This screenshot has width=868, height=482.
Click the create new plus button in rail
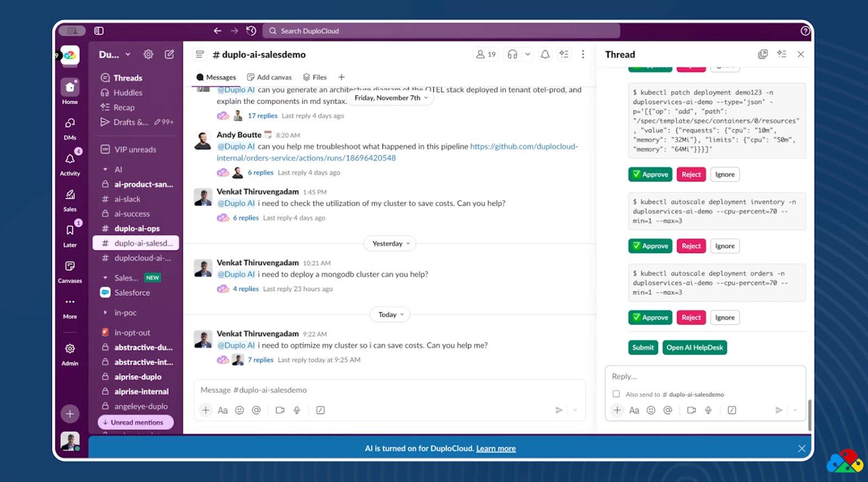(70, 414)
